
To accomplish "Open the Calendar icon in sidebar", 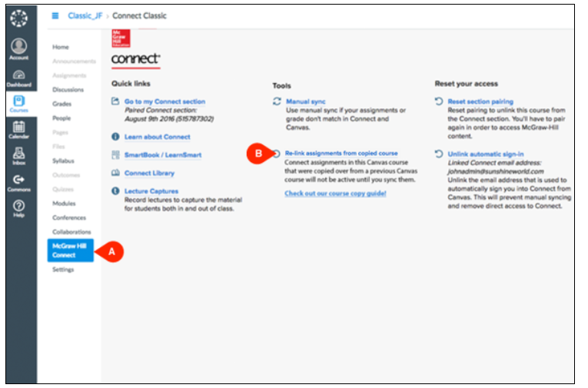I will pos(20,130).
